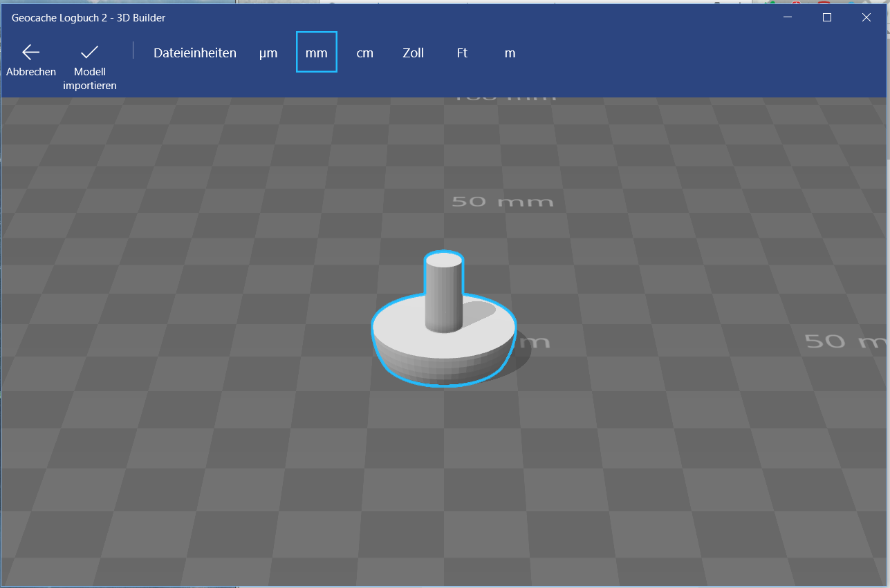Select the 3D model in viewport

(444, 320)
